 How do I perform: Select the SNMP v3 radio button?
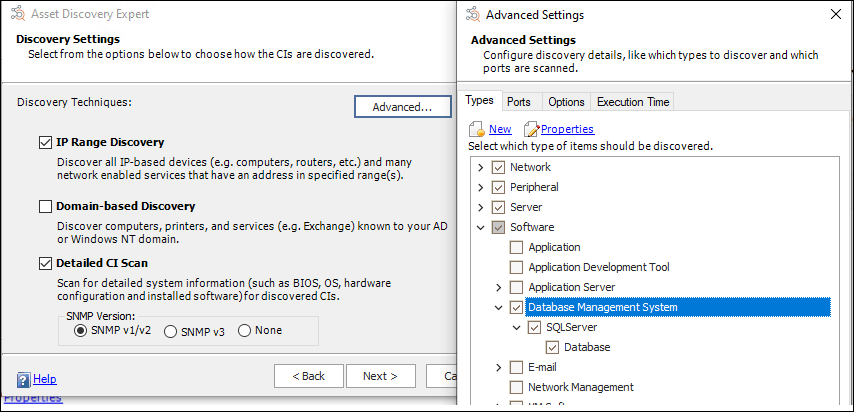[x=170, y=331]
